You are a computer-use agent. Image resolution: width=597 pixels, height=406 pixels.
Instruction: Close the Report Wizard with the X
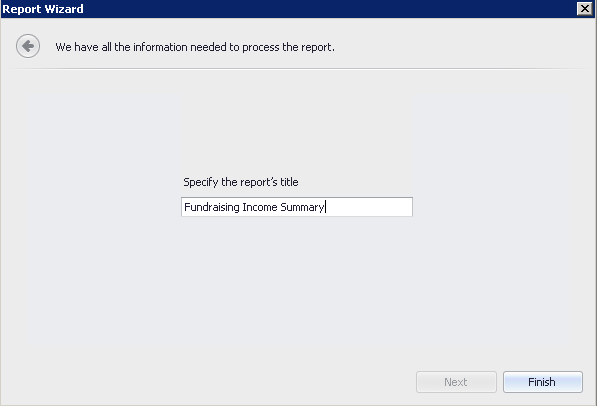pos(584,8)
